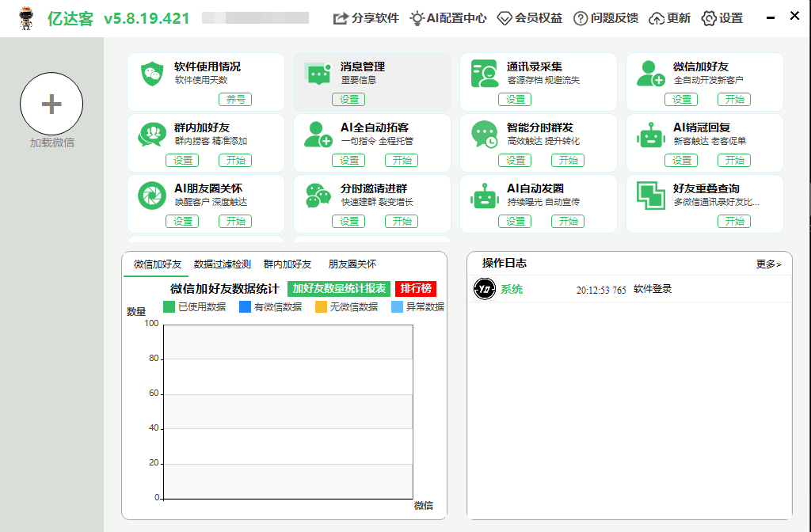Click the 消息管理 chat bubble icon

(x=318, y=74)
